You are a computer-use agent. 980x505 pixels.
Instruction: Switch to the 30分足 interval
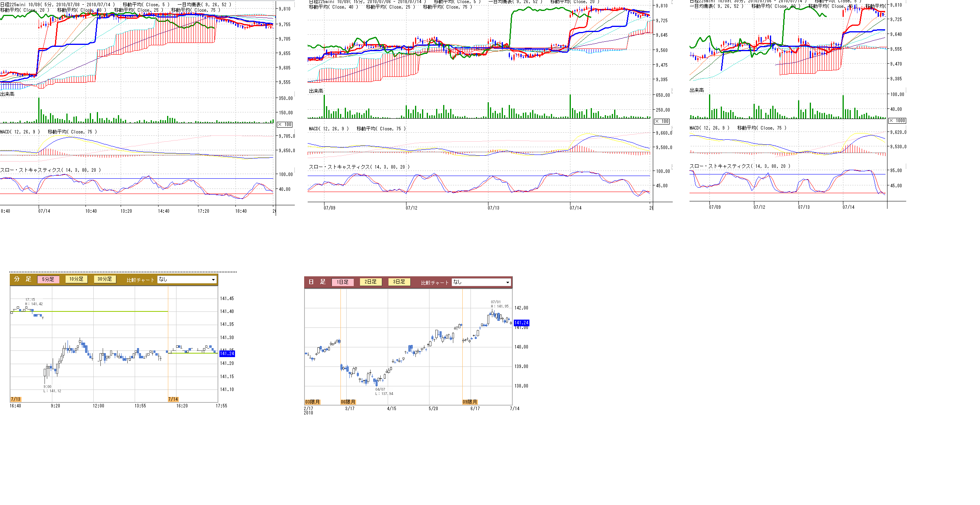(105, 279)
